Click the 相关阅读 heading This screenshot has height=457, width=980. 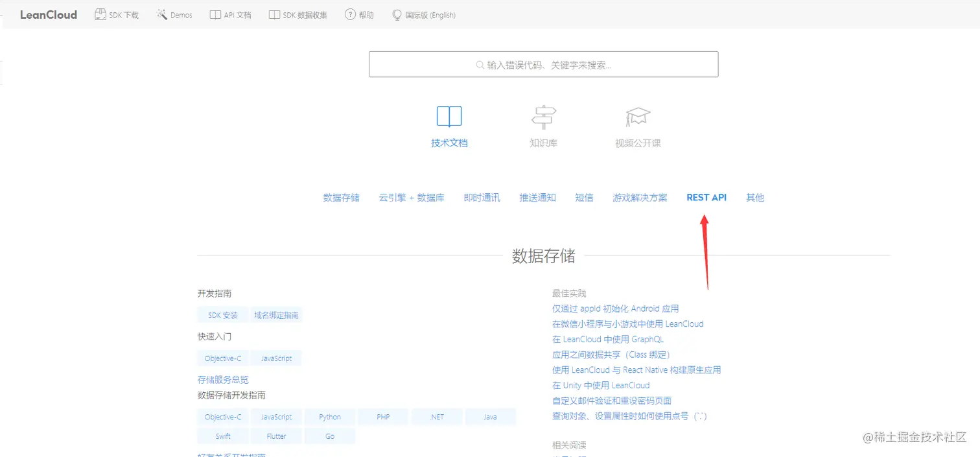click(x=569, y=445)
